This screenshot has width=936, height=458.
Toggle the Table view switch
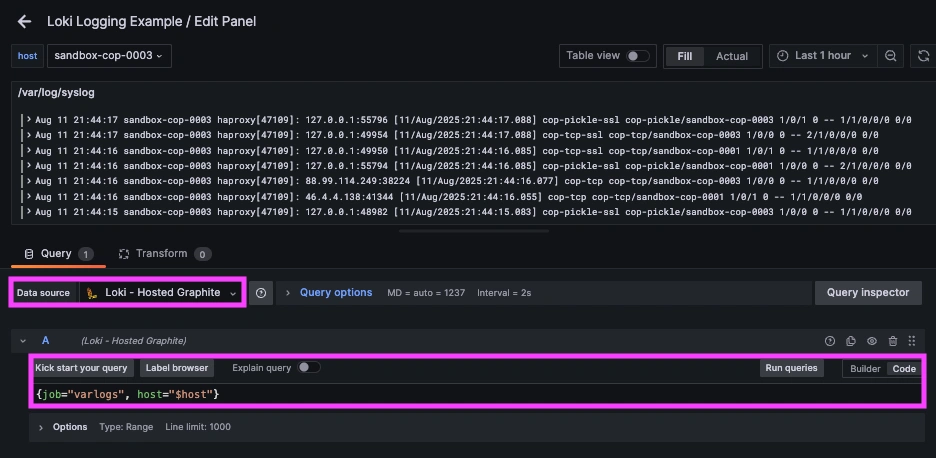637,56
